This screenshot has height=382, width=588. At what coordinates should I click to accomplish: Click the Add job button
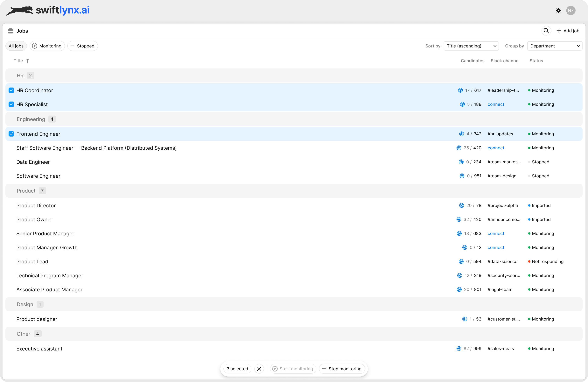click(568, 31)
